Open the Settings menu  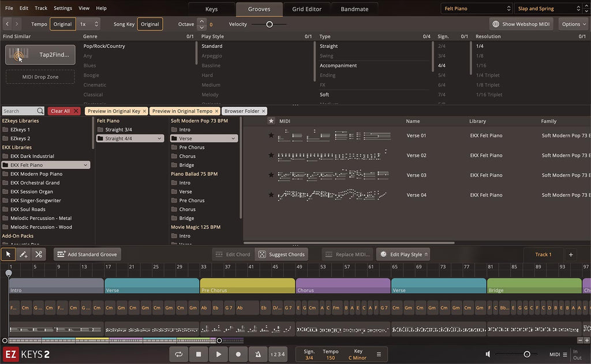[x=62, y=8]
